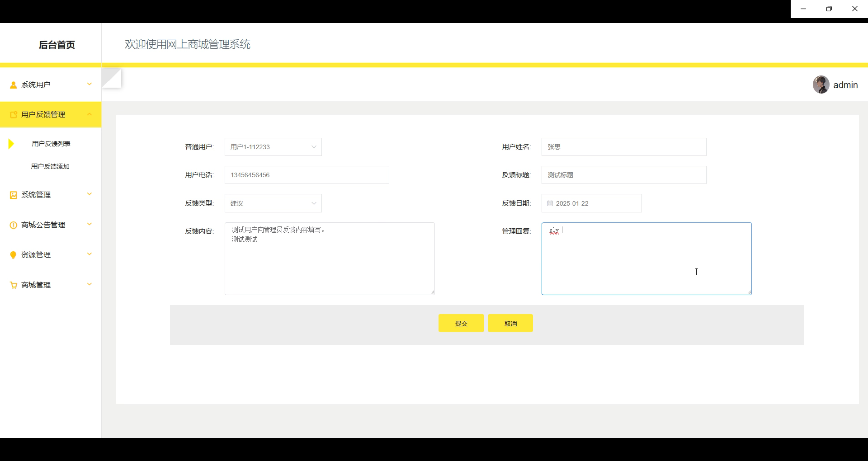This screenshot has width=868, height=461.
Task: Click the calendar icon in 反馈日期 field
Action: click(550, 203)
